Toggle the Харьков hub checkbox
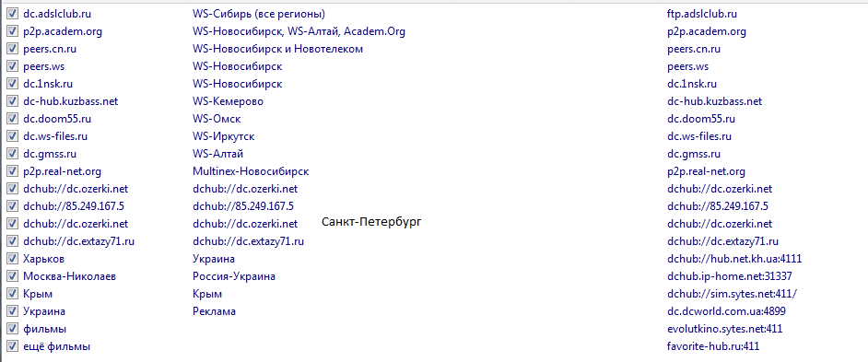The height and width of the screenshot is (362, 868). click(12, 259)
